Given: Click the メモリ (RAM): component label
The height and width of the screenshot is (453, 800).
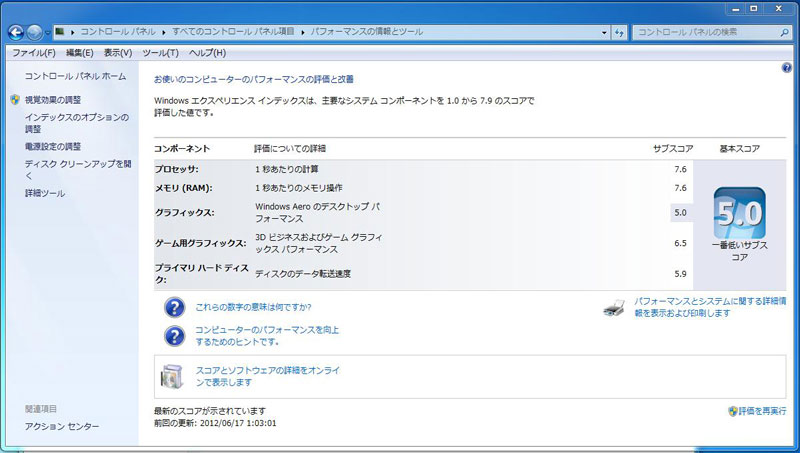Looking at the screenshot, I should (184, 188).
